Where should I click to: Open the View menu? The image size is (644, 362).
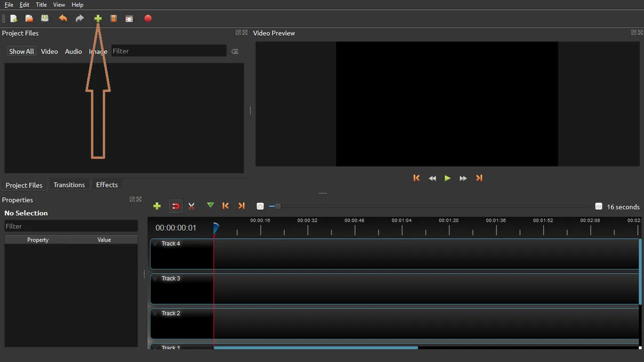[59, 5]
